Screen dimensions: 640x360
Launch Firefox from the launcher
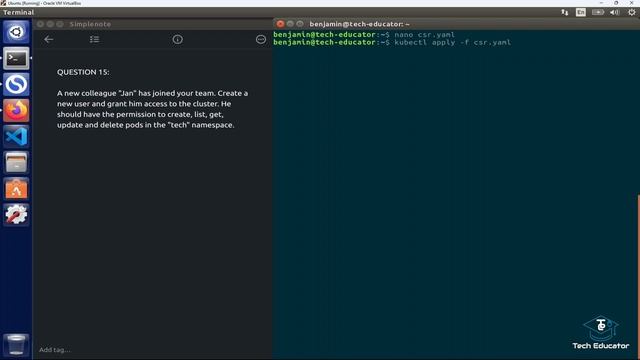coord(16,111)
